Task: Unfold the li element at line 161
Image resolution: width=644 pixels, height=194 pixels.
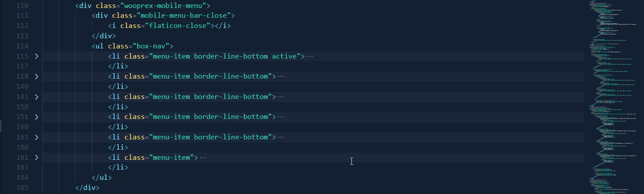Action: click(36, 137)
